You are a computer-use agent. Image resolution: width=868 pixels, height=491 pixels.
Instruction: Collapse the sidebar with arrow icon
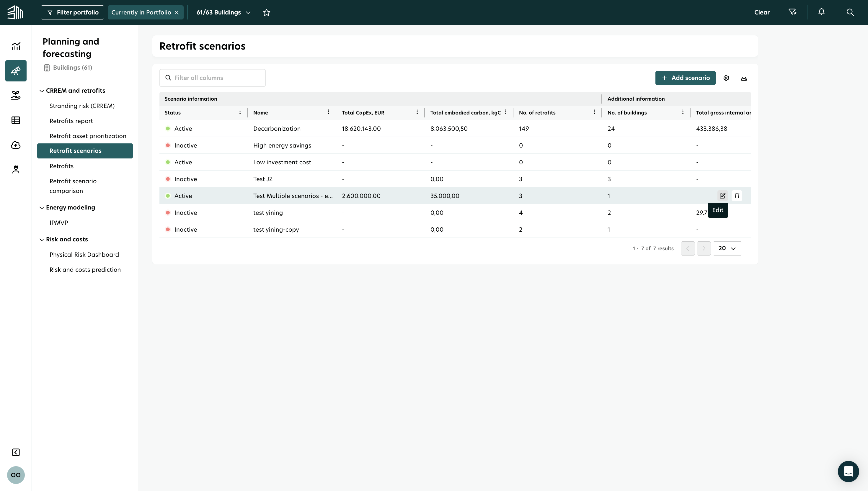pos(16,452)
